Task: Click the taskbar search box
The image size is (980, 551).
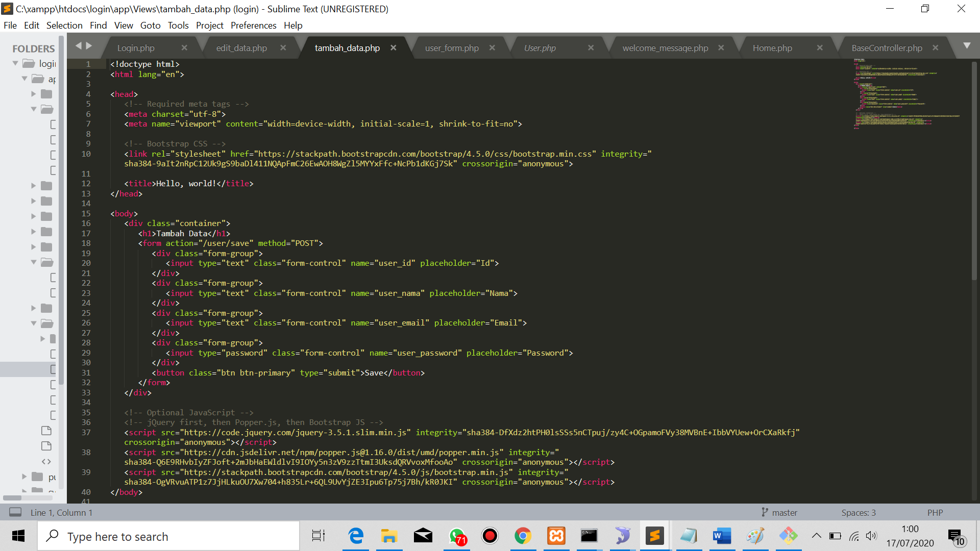Action: pyautogui.click(x=168, y=536)
